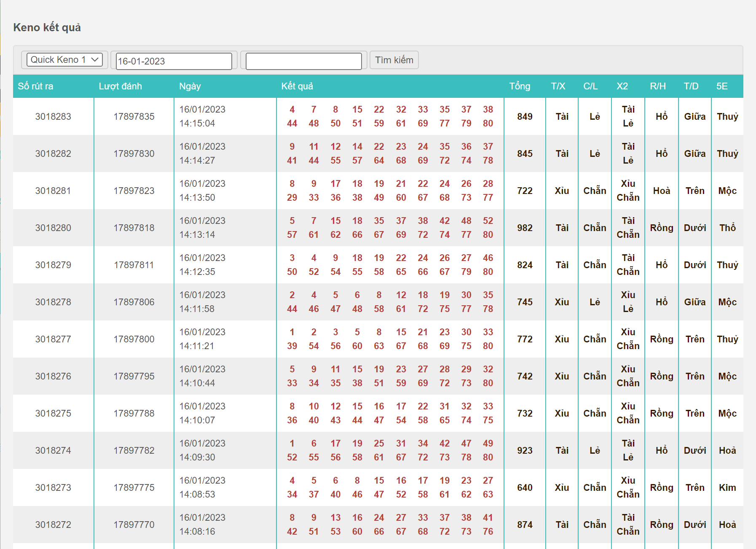756x549 pixels.
Task: Click Thổ in the 3018280 row
Action: point(727,228)
